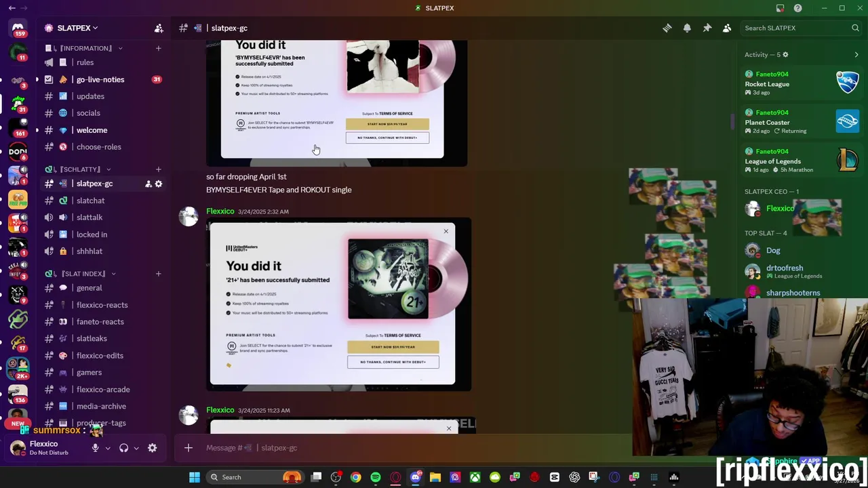The height and width of the screenshot is (488, 868).
Task: Select member drtoofresh in member list
Action: 802,271
